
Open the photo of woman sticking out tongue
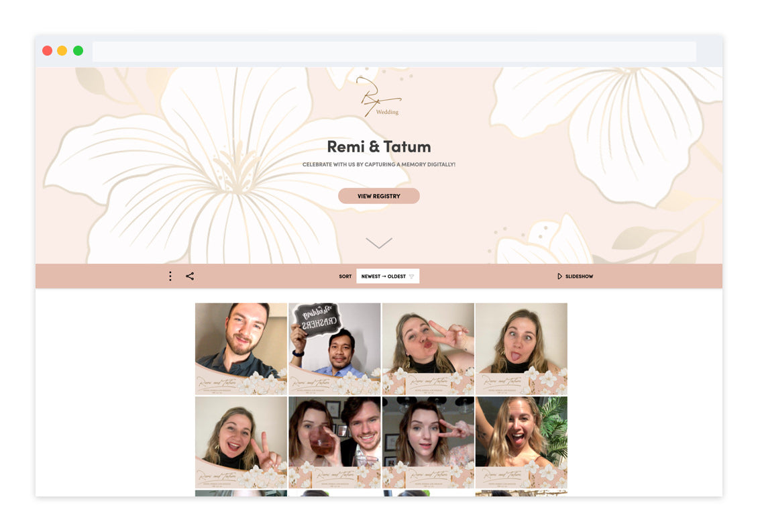click(521, 348)
